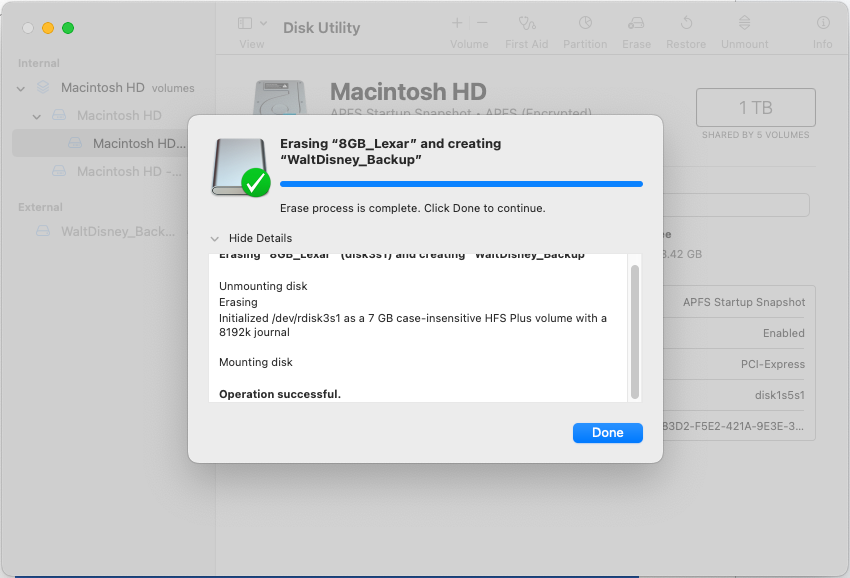Click the details log scrollbar in the dialog
The height and width of the screenshot is (578, 850).
tap(635, 332)
